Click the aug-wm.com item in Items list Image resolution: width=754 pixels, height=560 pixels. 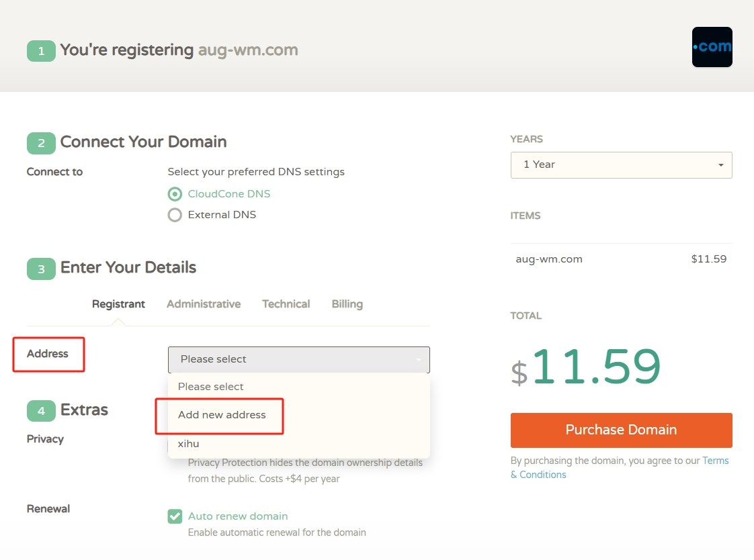pyautogui.click(x=549, y=259)
